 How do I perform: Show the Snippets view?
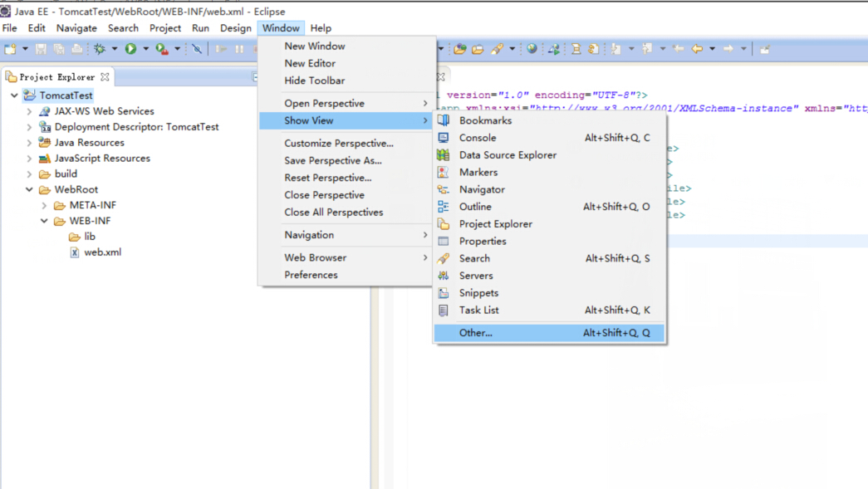pos(549,292)
